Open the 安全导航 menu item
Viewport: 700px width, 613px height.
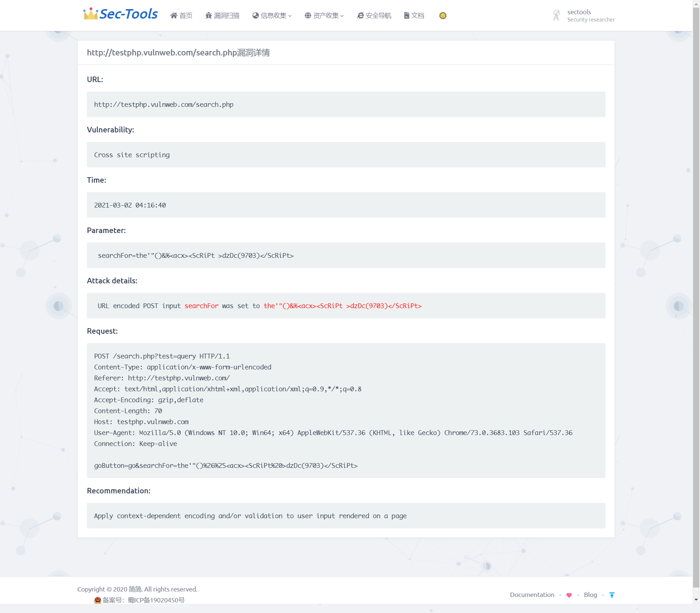374,15
